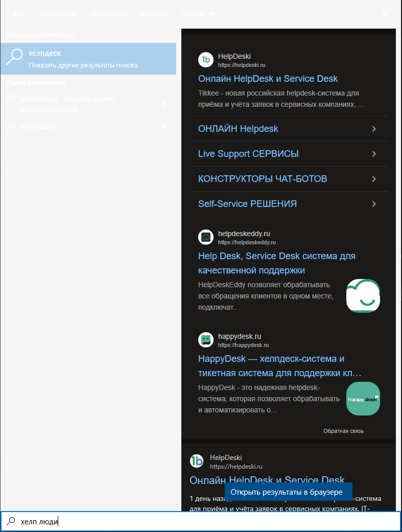Screen dimensions: 402x532
Task: Open the Live Support СЕРВИСЫ sublink
Action: click(248, 154)
